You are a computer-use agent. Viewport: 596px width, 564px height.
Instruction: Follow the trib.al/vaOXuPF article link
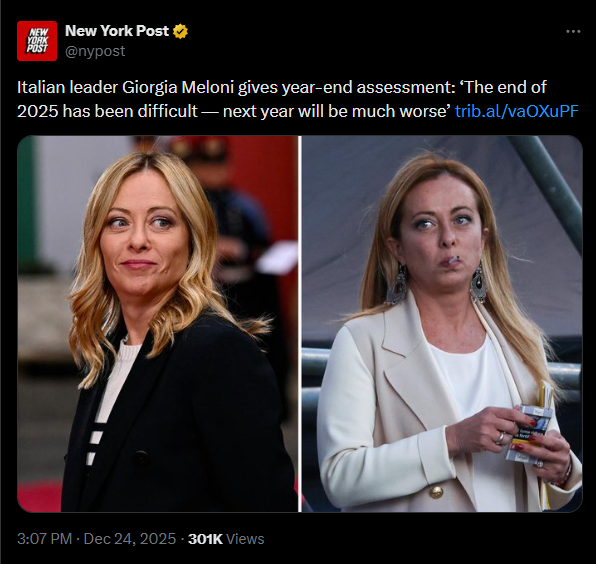coord(517,111)
